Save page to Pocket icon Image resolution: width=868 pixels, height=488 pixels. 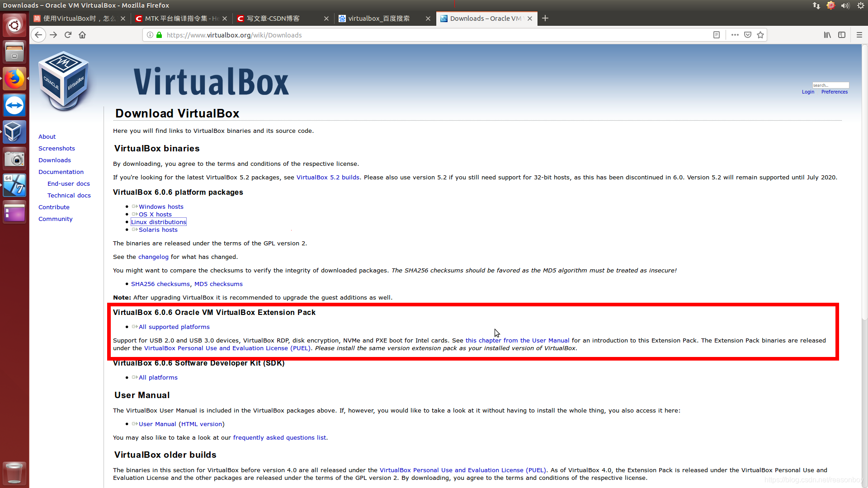(748, 35)
